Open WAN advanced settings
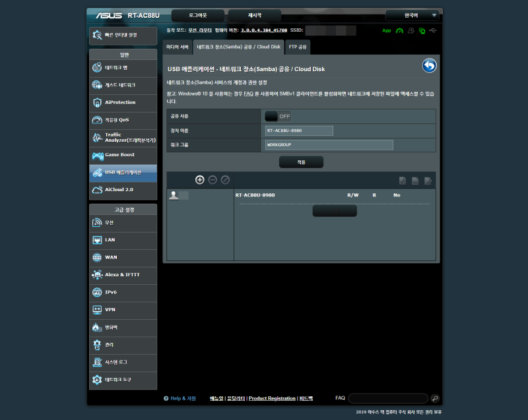The height and width of the screenshot is (420, 528). click(123, 258)
